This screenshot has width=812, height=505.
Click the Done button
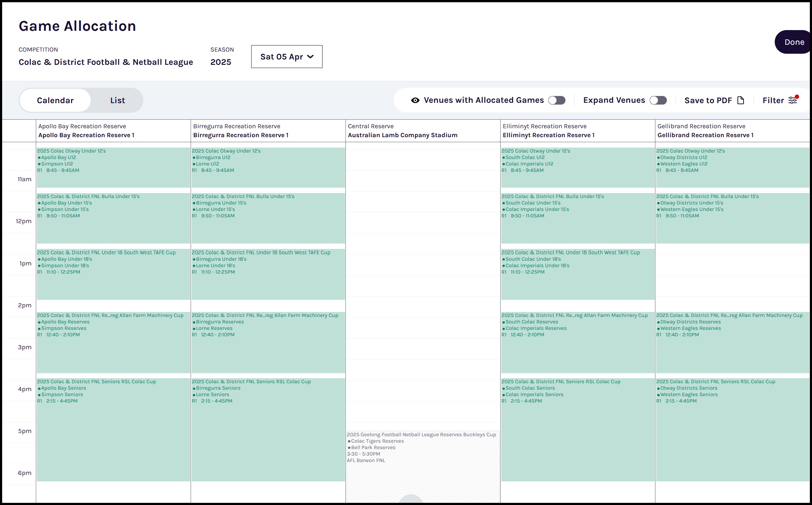point(793,42)
